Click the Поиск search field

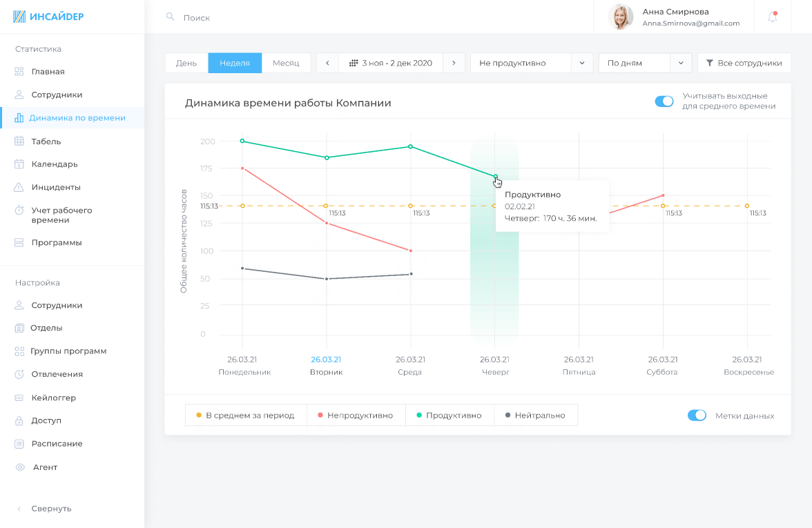click(378, 18)
